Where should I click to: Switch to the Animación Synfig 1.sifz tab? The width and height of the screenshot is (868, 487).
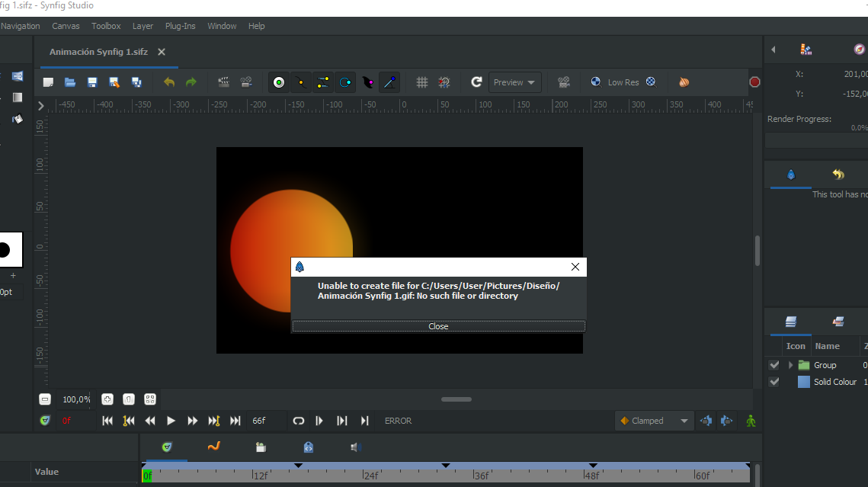click(x=98, y=52)
